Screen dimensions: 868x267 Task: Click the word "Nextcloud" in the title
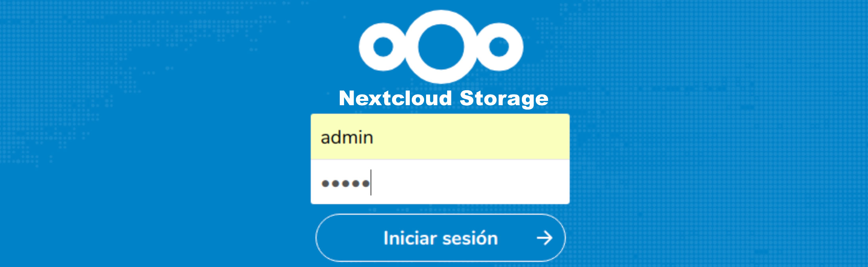pyautogui.click(x=395, y=98)
